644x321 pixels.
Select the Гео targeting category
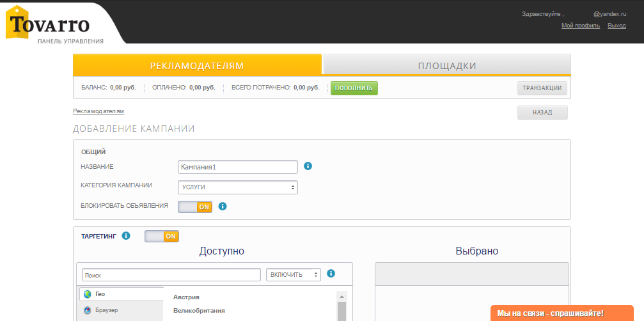(122, 294)
